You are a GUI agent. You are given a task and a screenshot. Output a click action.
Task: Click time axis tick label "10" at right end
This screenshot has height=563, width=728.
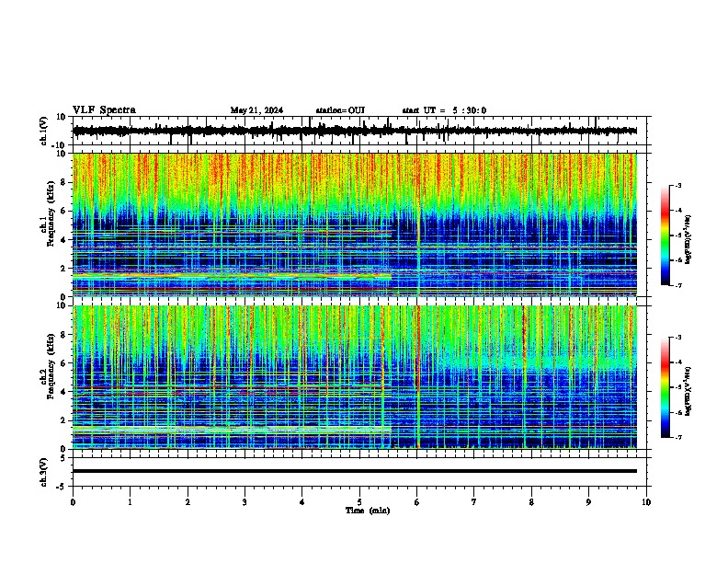646,501
